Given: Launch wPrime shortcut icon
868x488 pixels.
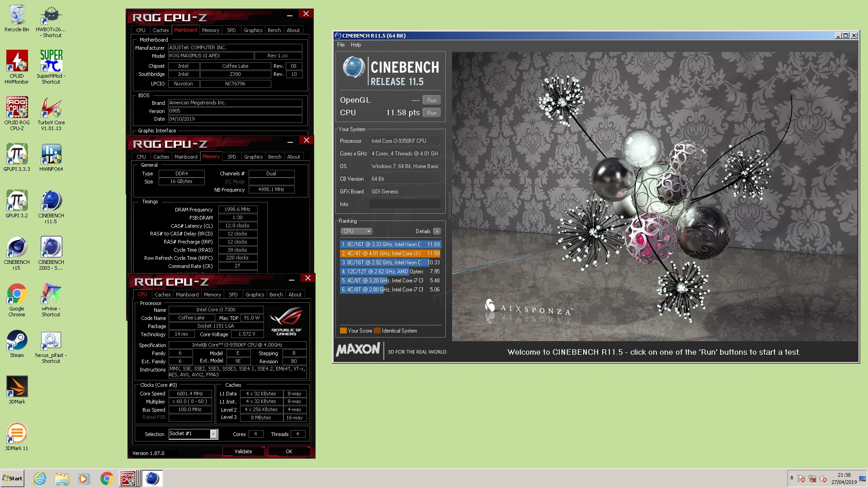Looking at the screenshot, I should 51,300.
